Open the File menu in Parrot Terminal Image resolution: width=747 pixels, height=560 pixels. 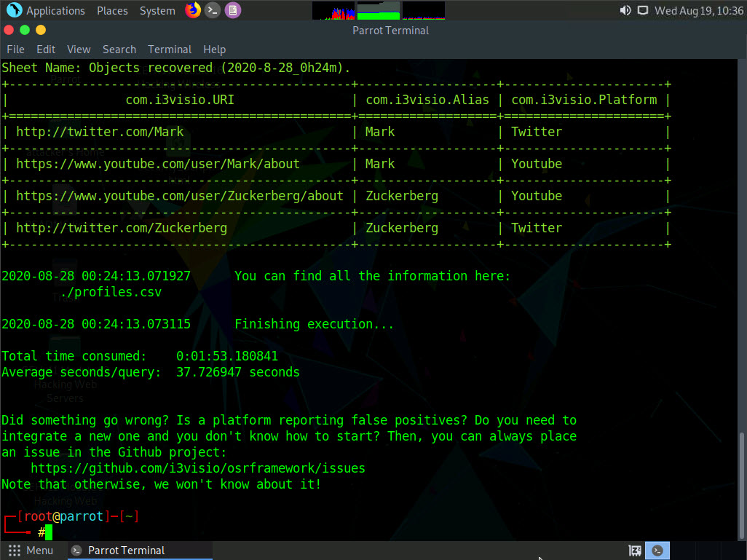click(x=15, y=50)
